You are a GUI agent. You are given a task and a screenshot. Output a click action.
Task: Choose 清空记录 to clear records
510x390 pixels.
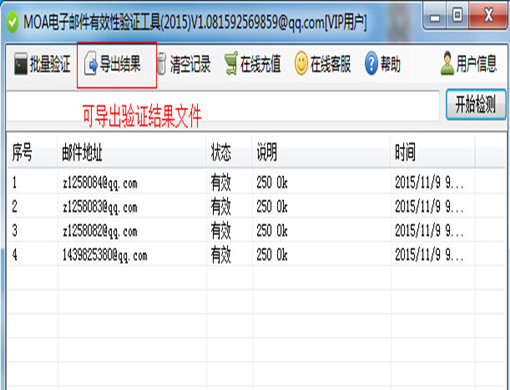[183, 64]
